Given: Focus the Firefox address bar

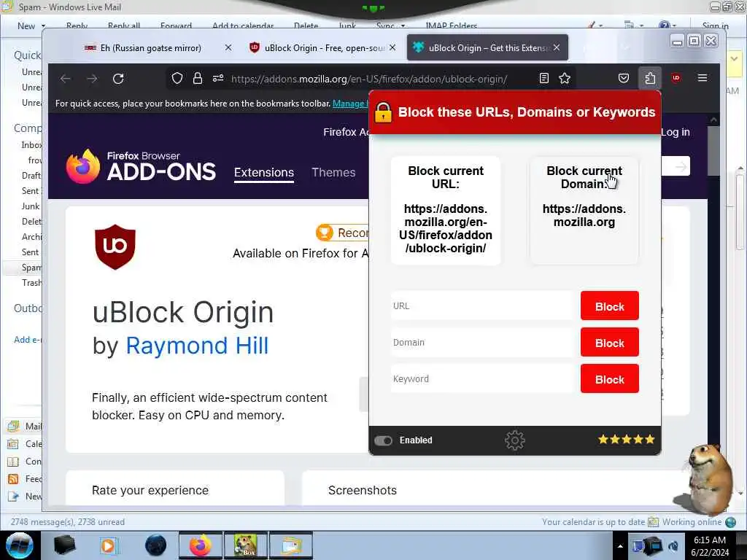Looking at the screenshot, I should point(369,79).
